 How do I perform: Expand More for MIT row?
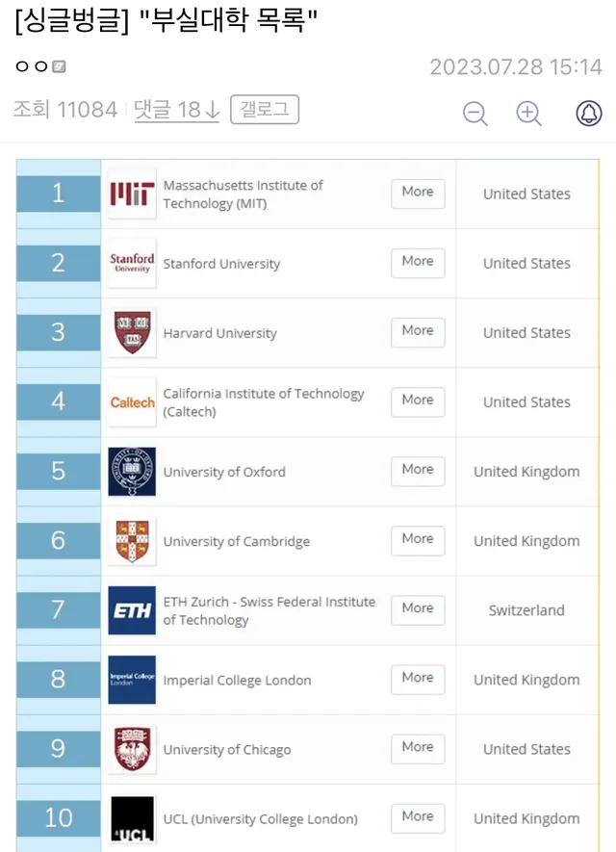tap(418, 193)
